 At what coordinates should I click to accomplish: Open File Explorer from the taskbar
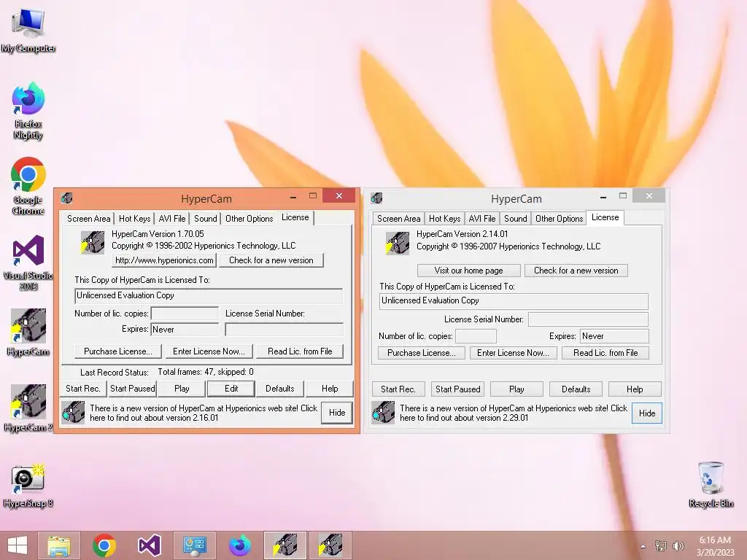pos(59,545)
